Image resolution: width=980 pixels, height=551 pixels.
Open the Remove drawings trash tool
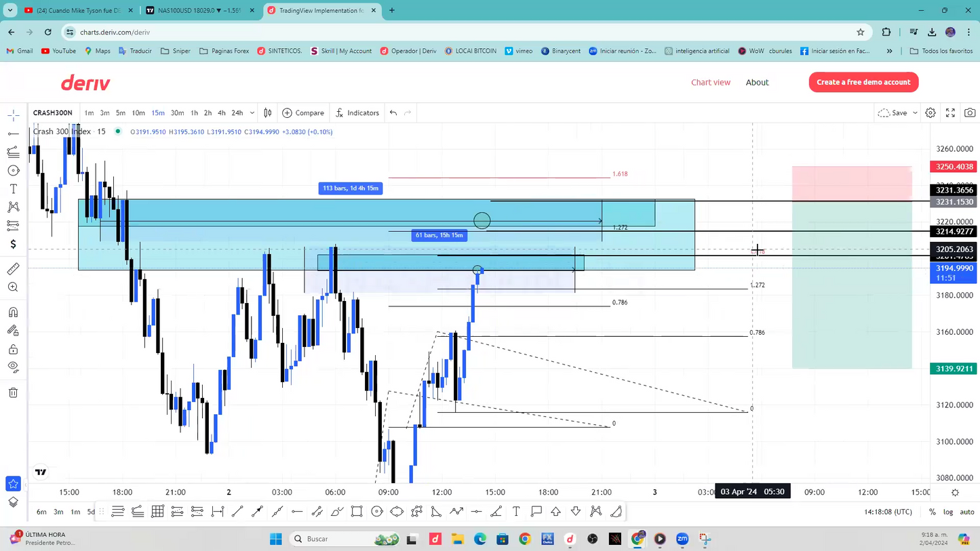pyautogui.click(x=13, y=392)
